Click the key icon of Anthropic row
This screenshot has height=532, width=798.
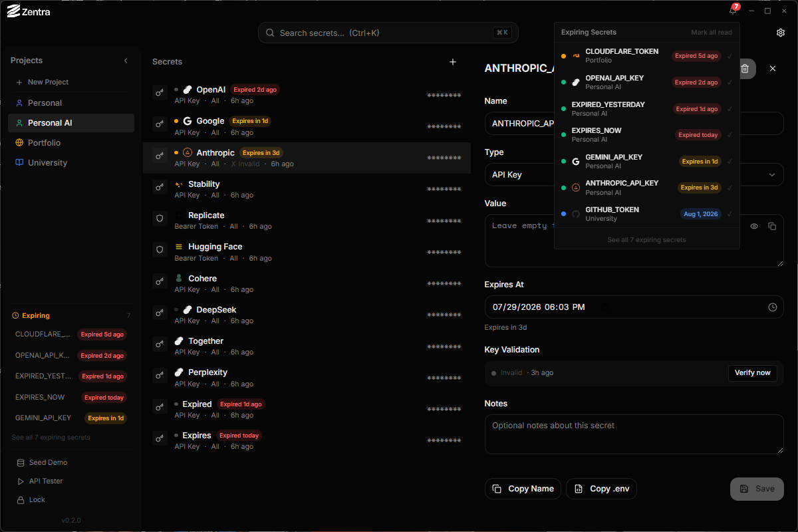160,156
